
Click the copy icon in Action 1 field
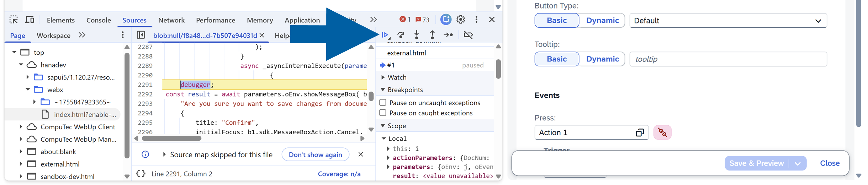[x=640, y=132]
